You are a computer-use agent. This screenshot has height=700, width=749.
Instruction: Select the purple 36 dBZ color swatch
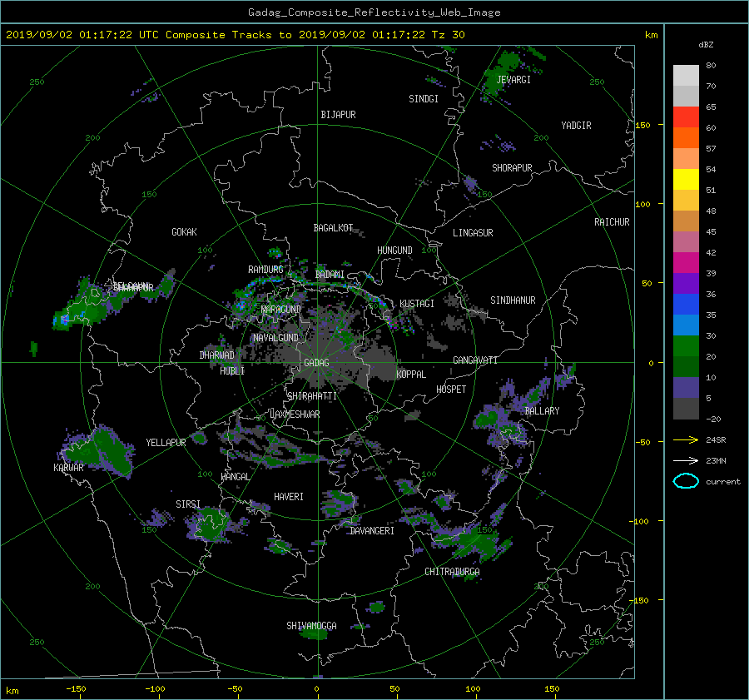click(x=686, y=283)
